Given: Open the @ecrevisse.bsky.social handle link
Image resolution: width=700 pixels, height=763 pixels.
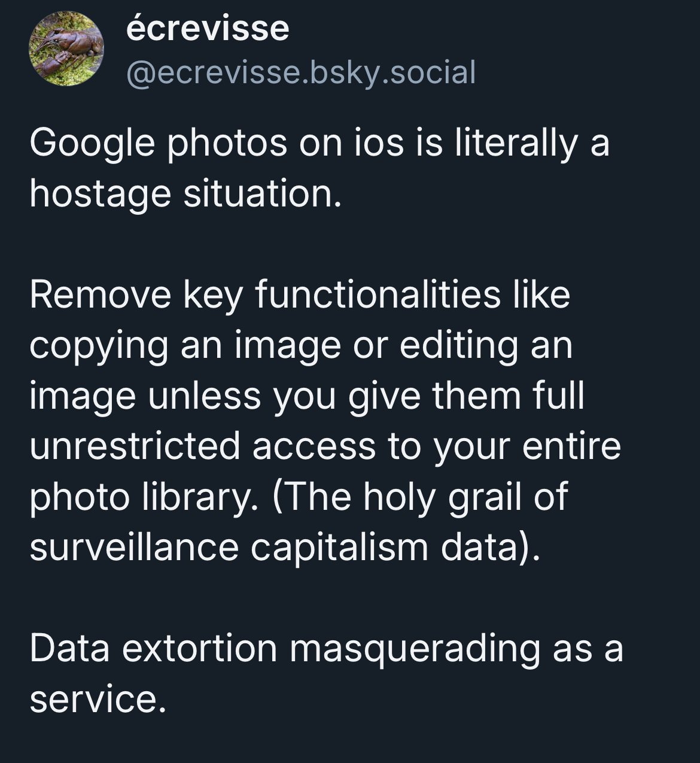Looking at the screenshot, I should [301, 72].
